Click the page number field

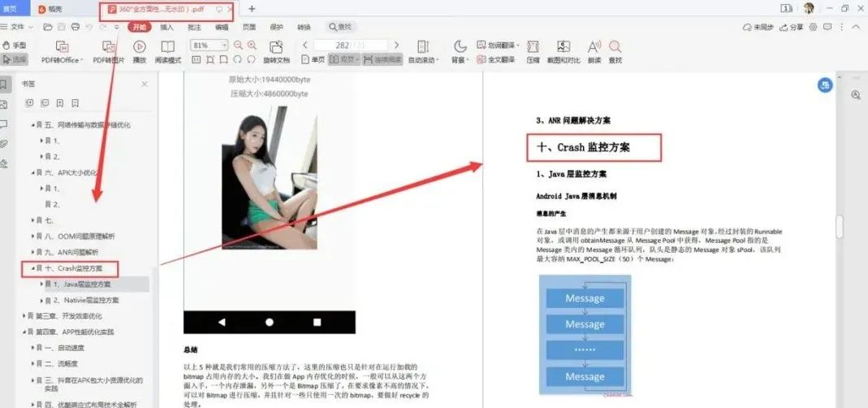350,45
